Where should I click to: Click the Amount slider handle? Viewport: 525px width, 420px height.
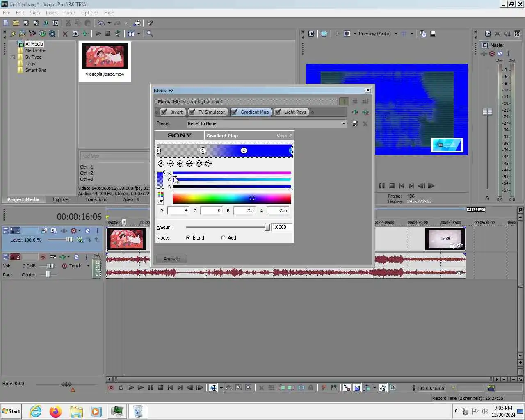(x=267, y=227)
